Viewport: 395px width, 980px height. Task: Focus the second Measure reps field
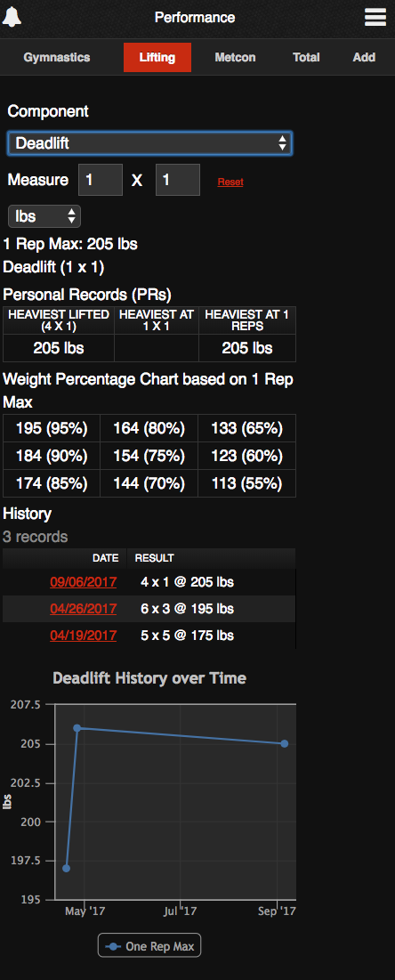click(178, 180)
